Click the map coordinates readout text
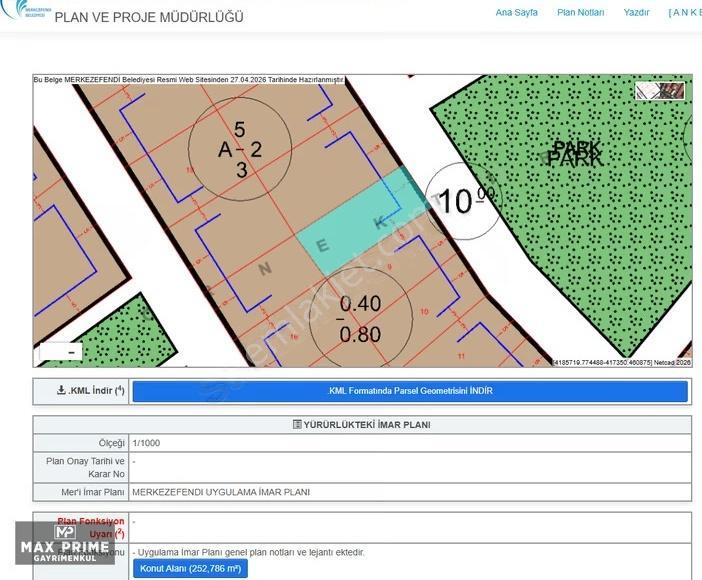702x580 pixels. point(622,362)
